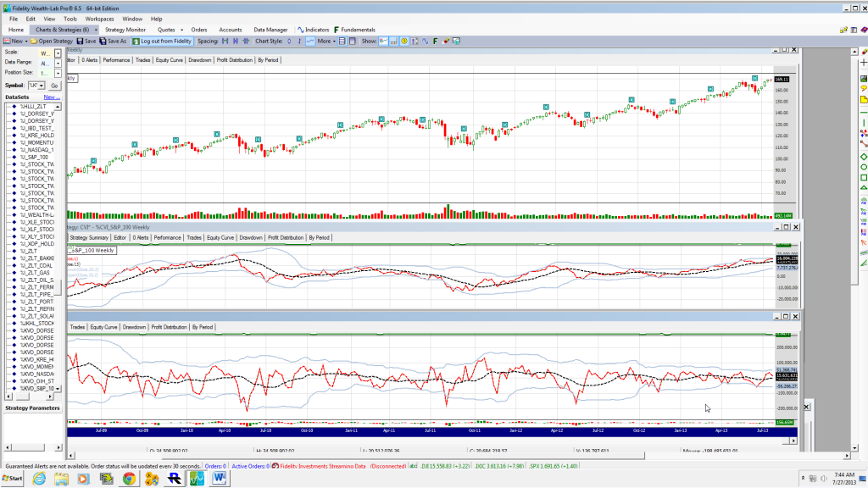
Task: Open the Data Range dropdown
Action: pos(58,63)
